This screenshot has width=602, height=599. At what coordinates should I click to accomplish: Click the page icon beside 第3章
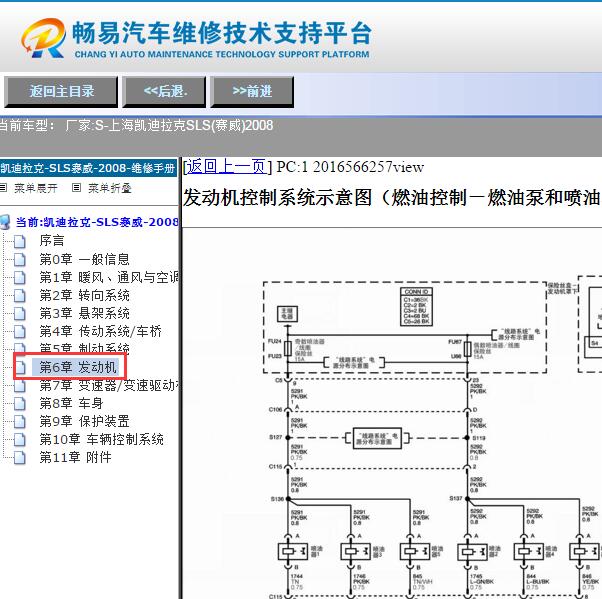tap(20, 314)
